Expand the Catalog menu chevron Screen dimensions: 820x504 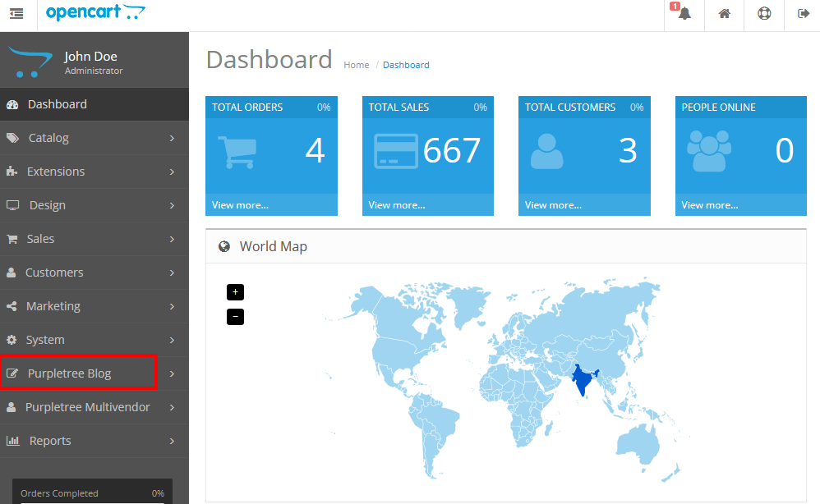(x=172, y=138)
